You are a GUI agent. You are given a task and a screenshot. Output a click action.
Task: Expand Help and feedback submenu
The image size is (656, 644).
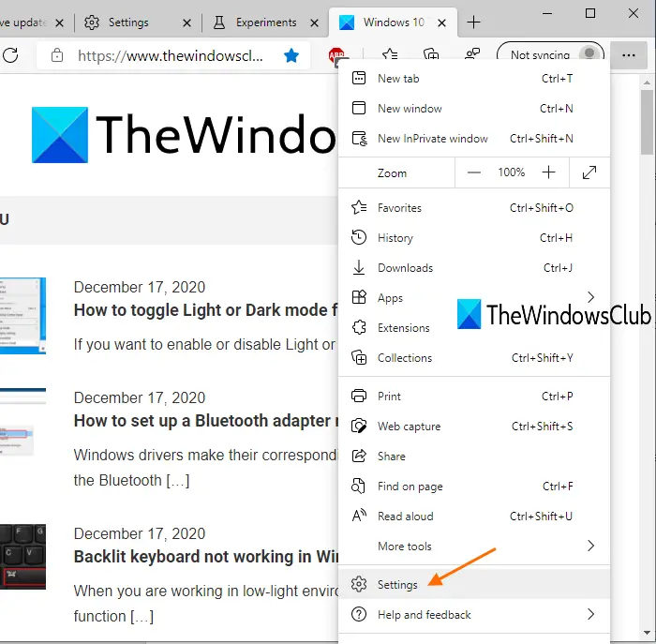point(474,615)
